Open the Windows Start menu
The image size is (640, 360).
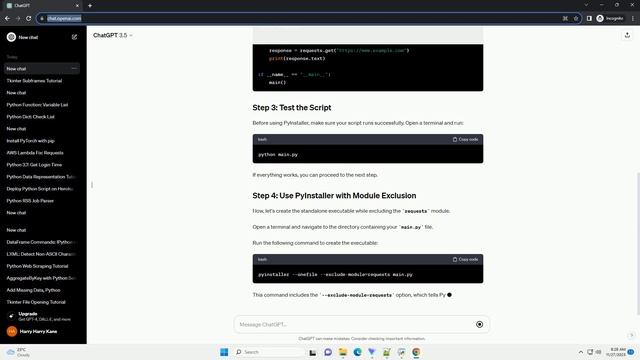pyautogui.click(x=224, y=352)
